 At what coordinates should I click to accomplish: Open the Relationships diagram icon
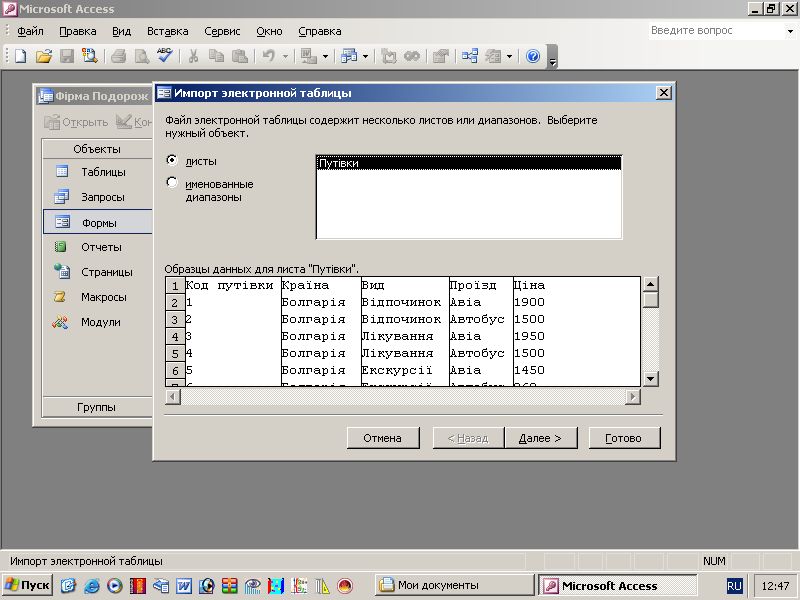470,56
